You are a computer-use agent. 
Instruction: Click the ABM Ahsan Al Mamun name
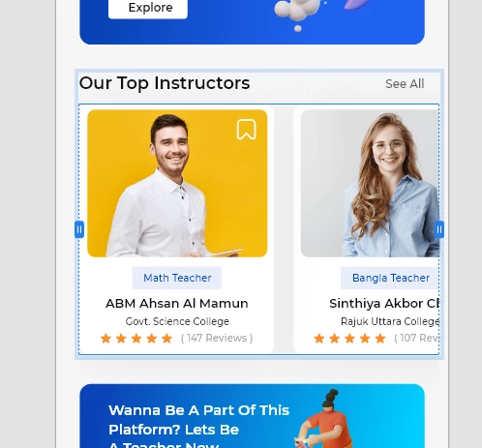(177, 304)
